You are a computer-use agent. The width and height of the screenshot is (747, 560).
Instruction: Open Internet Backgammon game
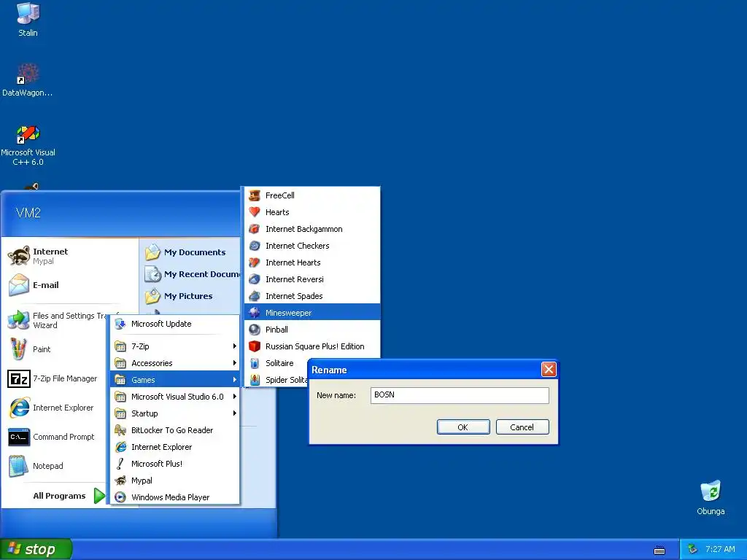point(312,229)
